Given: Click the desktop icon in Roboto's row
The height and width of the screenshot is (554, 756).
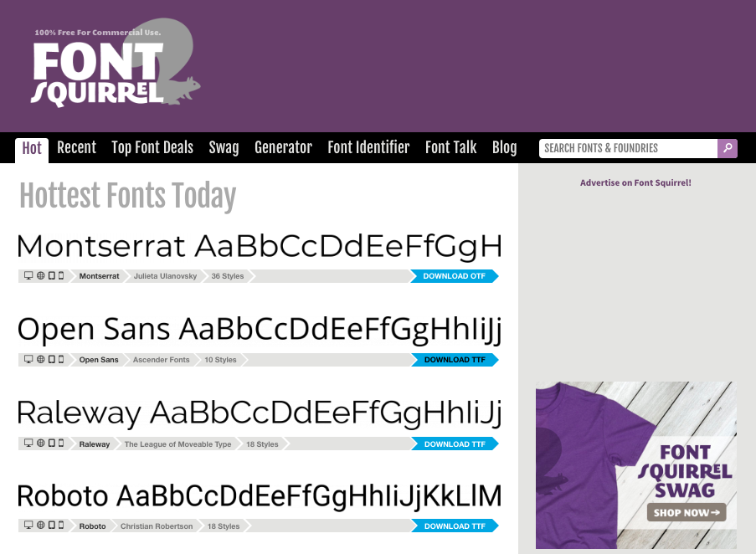Looking at the screenshot, I should tap(28, 525).
